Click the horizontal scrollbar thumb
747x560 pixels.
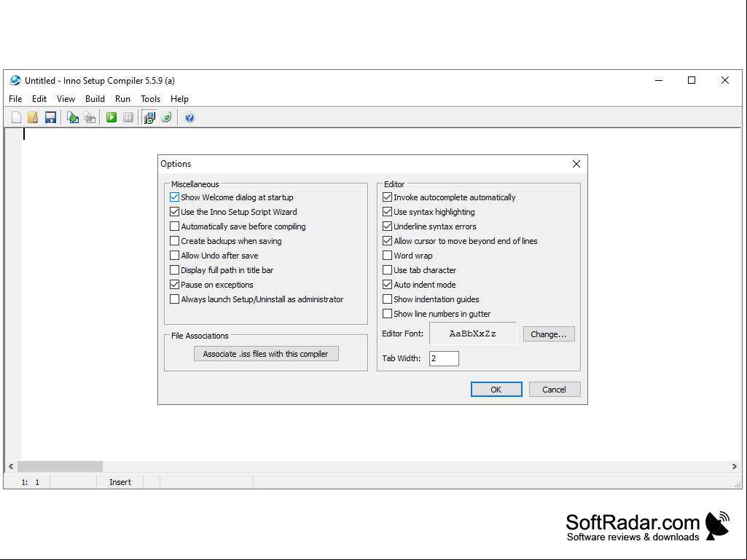[60, 467]
